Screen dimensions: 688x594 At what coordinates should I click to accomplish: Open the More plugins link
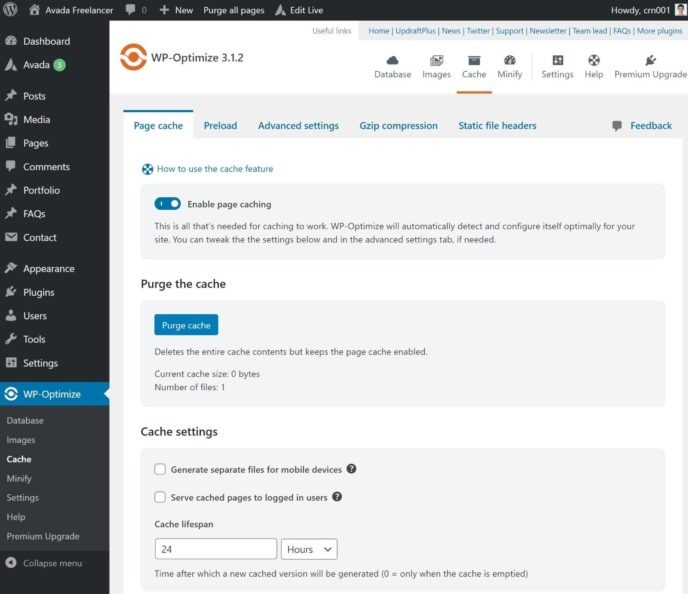659,31
